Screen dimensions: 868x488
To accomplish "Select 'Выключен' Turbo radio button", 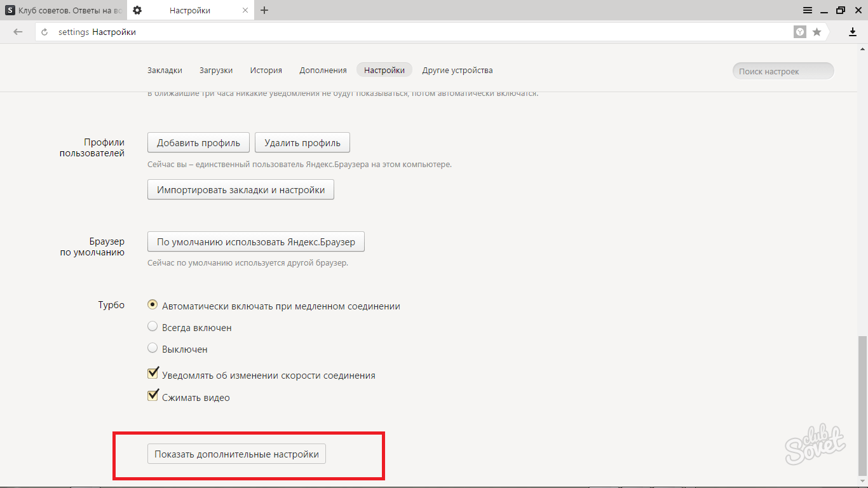I will click(x=153, y=348).
